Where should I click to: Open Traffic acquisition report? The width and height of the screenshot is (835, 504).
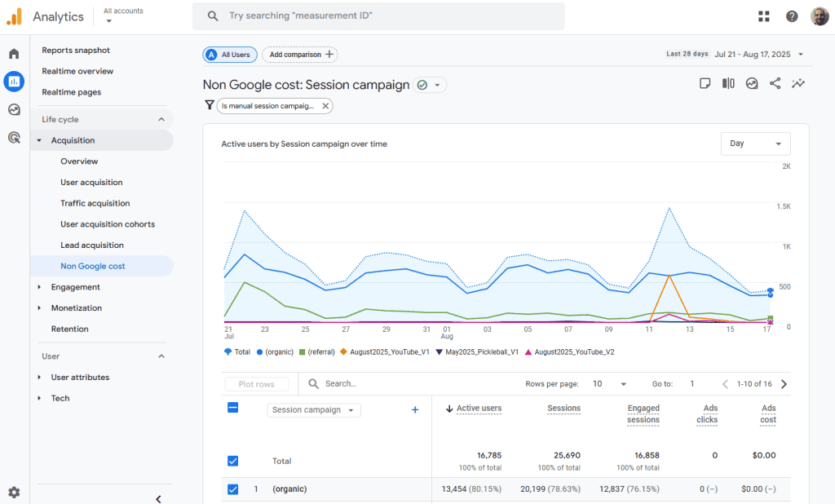pos(95,203)
